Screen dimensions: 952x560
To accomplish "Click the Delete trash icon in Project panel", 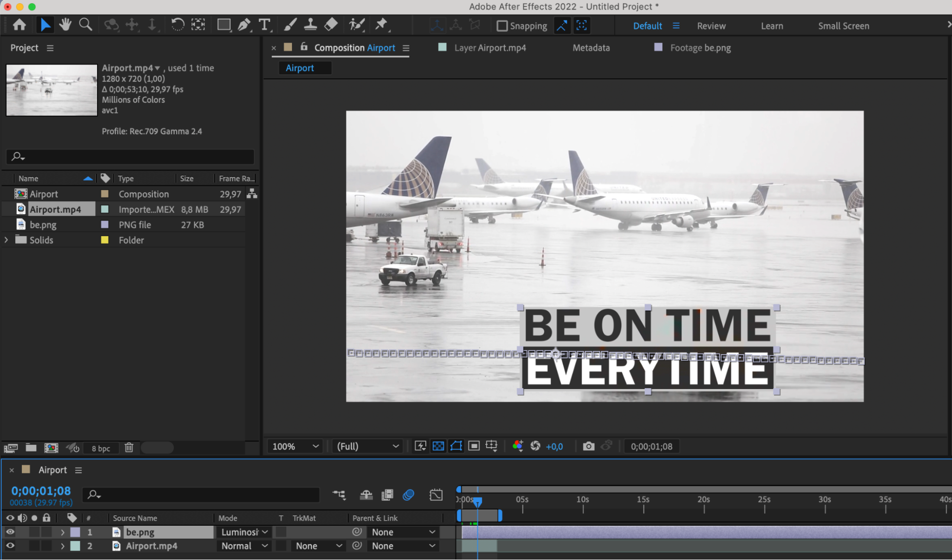I will 129,448.
